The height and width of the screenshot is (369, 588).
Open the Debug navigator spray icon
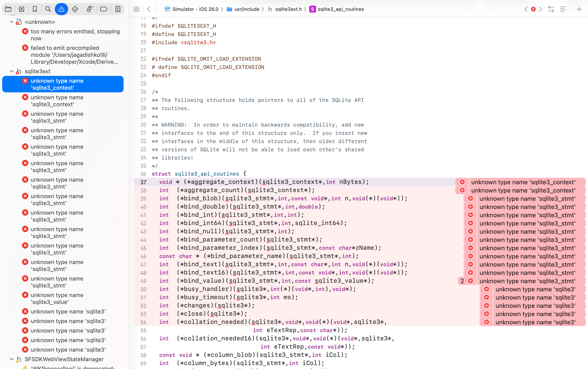(x=90, y=9)
